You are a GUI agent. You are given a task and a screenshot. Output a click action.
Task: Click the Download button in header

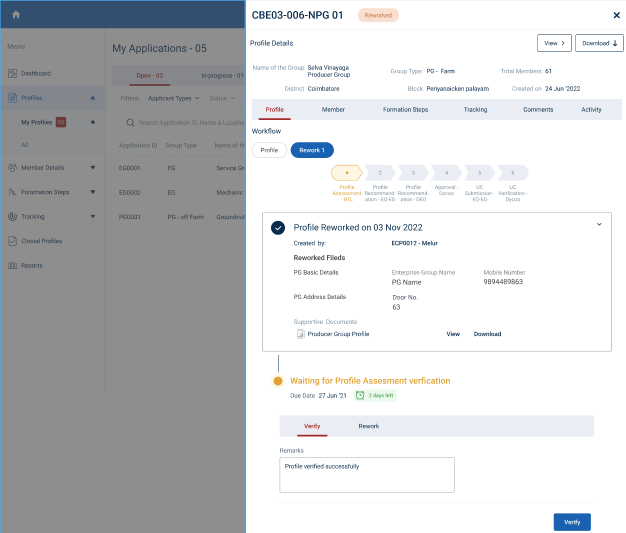click(599, 43)
